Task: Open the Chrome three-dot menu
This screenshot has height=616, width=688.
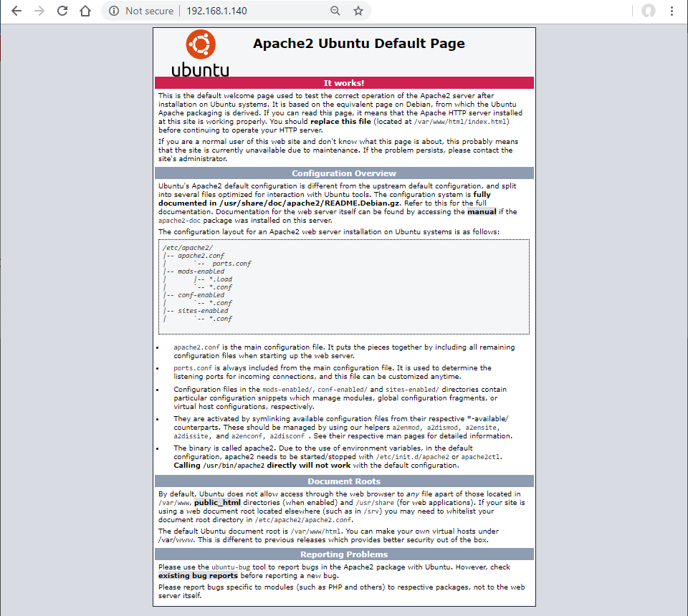Action: pyautogui.click(x=672, y=11)
